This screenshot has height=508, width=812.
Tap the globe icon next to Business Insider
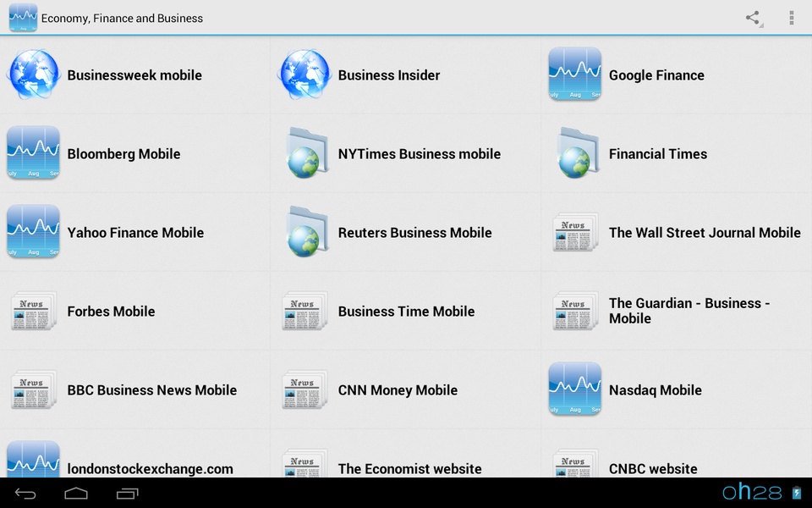pos(304,75)
